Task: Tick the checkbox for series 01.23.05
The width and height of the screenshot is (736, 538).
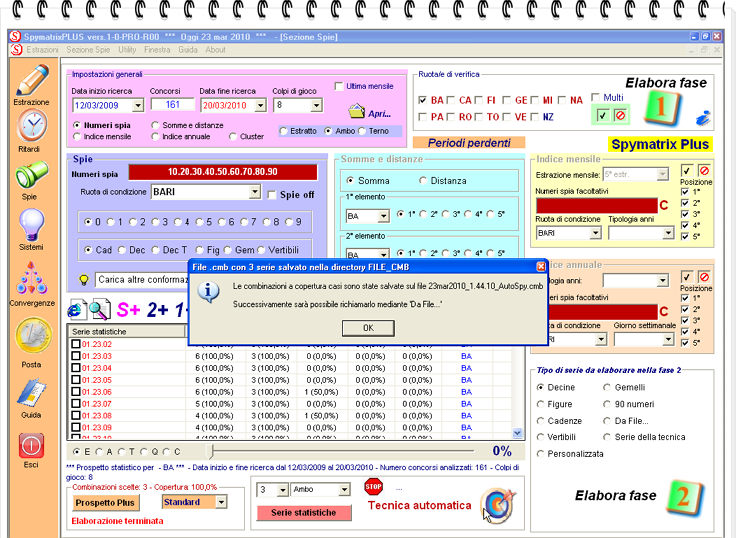Action: (x=76, y=380)
